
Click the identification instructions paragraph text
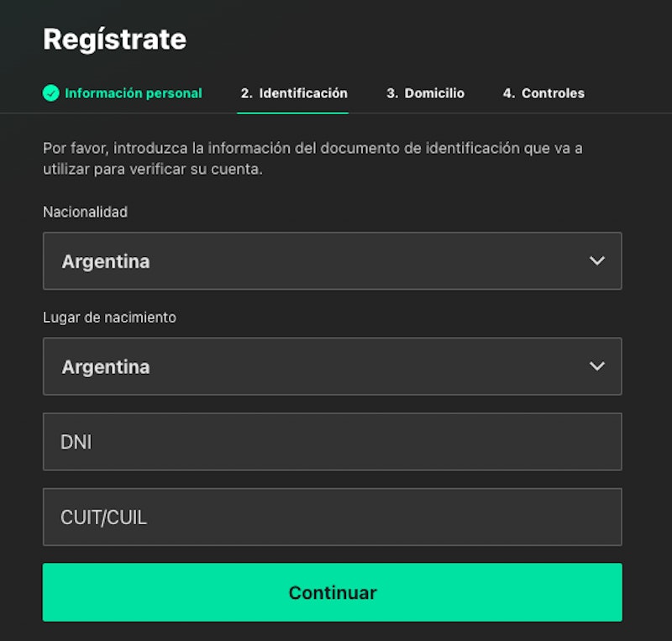[312, 159]
